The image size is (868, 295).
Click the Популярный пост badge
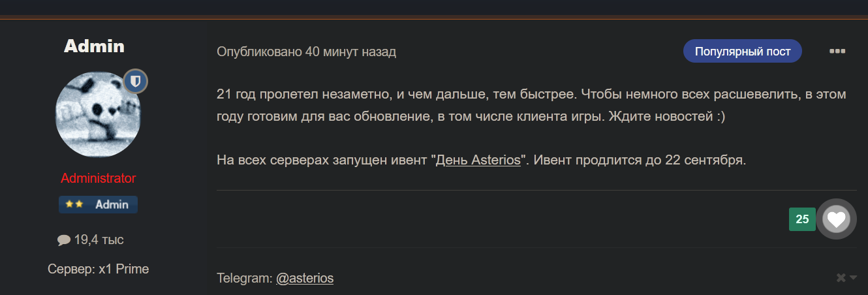pyautogui.click(x=743, y=52)
